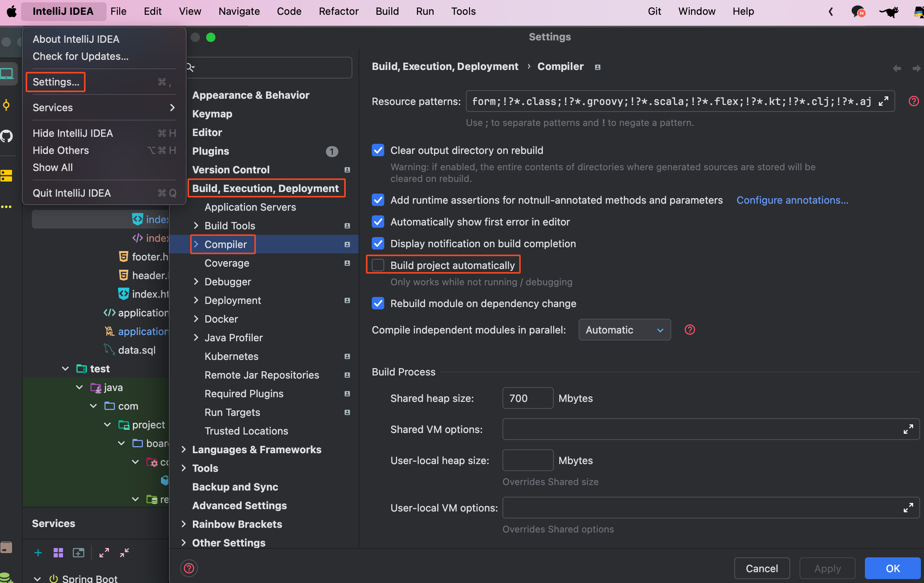Screen dimensions: 924x583
Task: Select Check for Updates menu entry
Action: pos(80,56)
